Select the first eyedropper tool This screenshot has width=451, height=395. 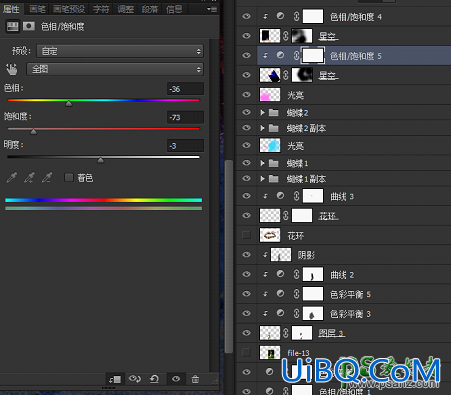[x=12, y=177]
